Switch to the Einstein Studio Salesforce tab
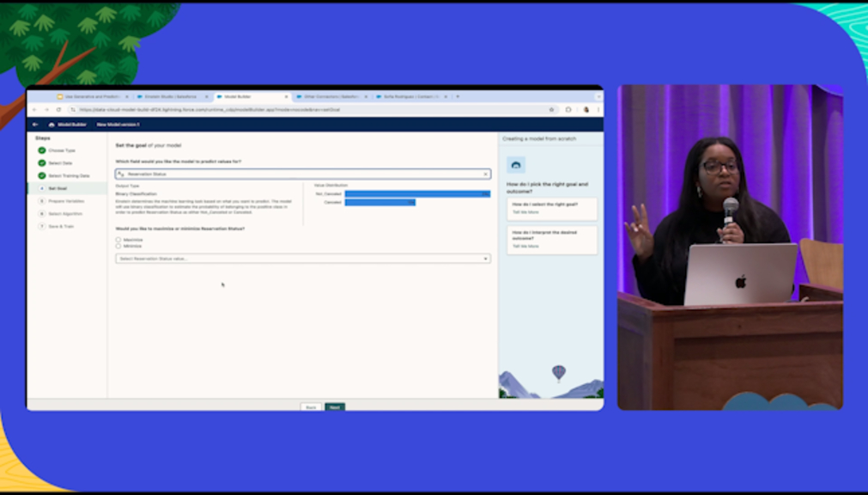868x495 pixels. (x=173, y=96)
